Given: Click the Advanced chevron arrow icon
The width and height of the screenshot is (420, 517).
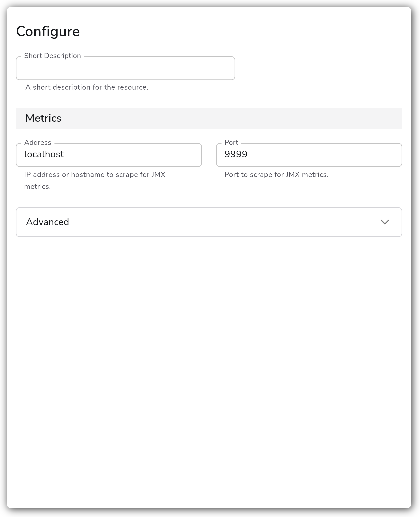Looking at the screenshot, I should coord(385,222).
